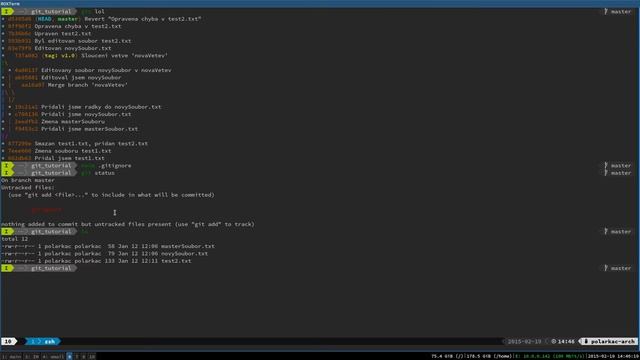This screenshot has width=640, height=360.
Task: Click commit 'Pridal jsem test1.txt'
Action: click(69, 158)
